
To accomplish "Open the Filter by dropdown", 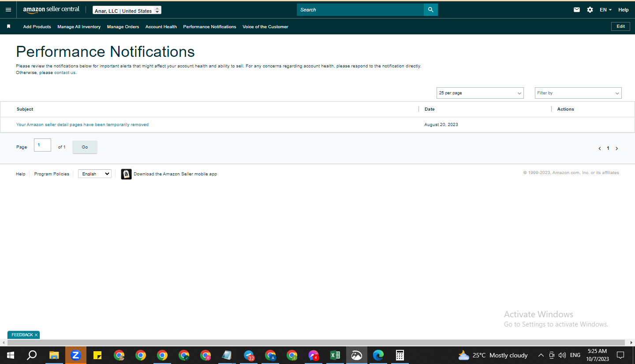I will click(578, 93).
